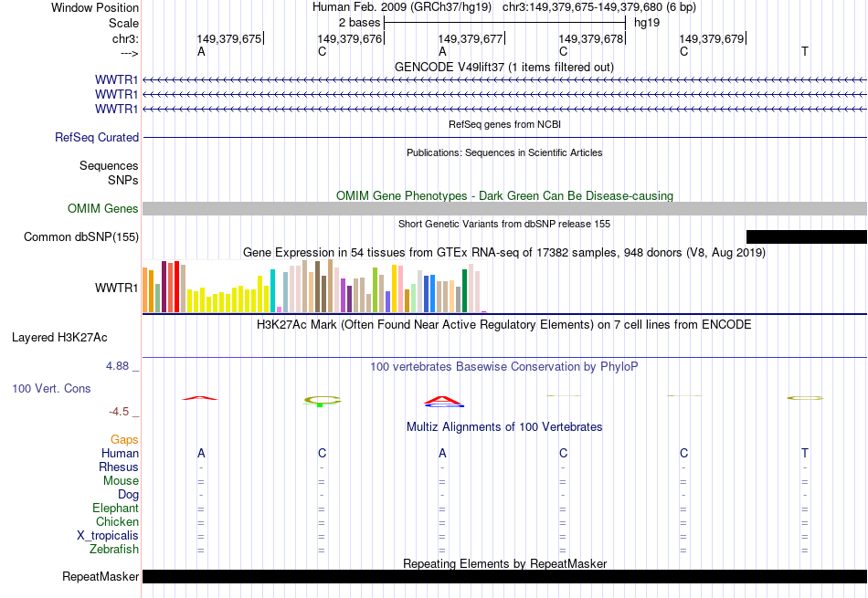Click the Zebrafish alignment row label

tap(114, 550)
